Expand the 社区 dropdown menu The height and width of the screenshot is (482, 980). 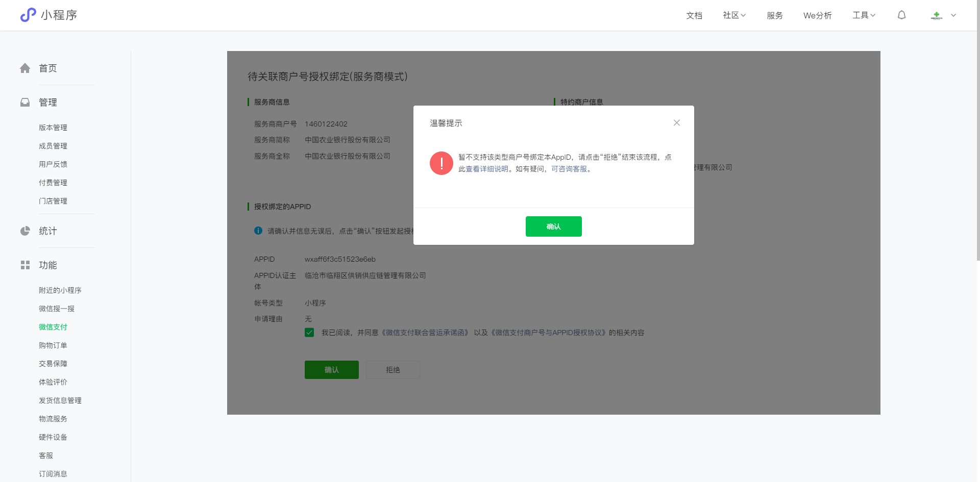tap(734, 15)
